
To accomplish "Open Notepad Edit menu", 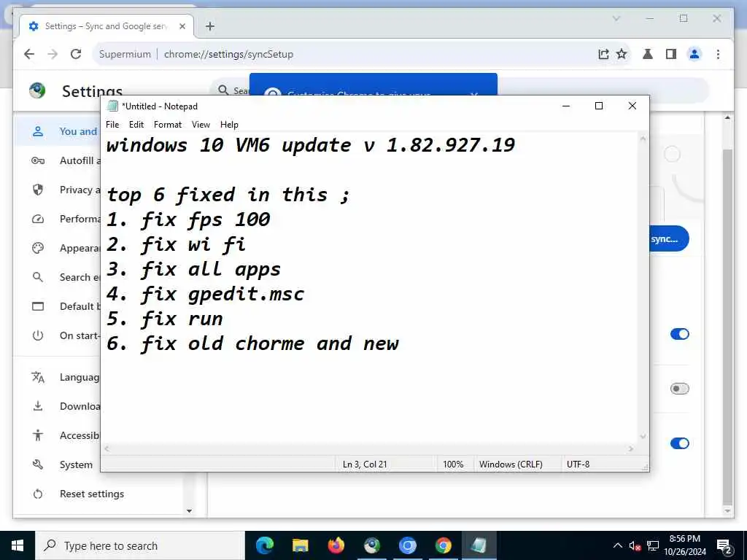I will (136, 125).
